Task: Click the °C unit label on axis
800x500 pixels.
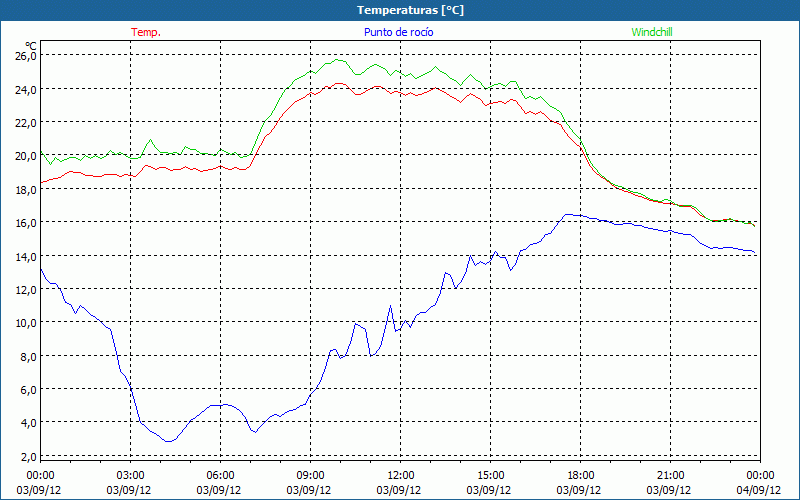Action: [31, 45]
